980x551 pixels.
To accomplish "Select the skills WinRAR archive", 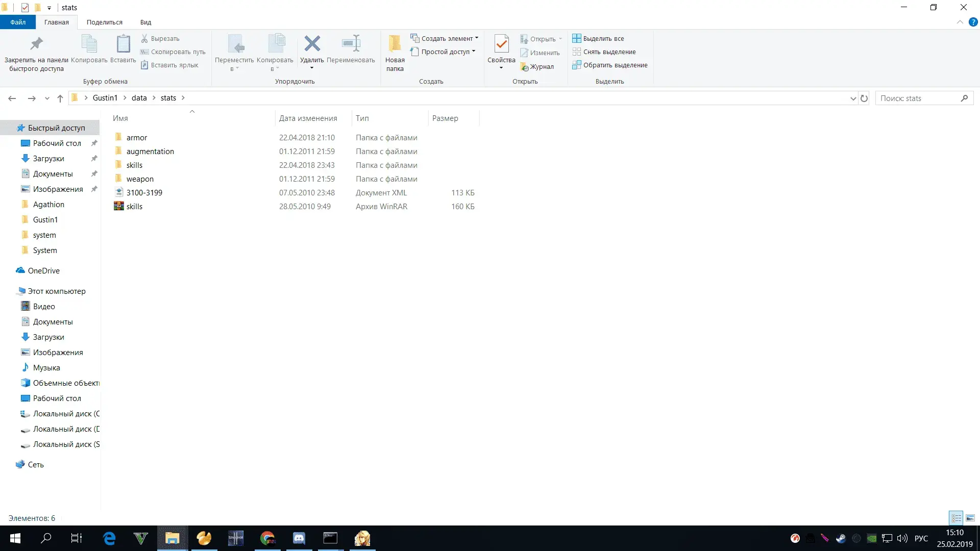I will (x=134, y=207).
